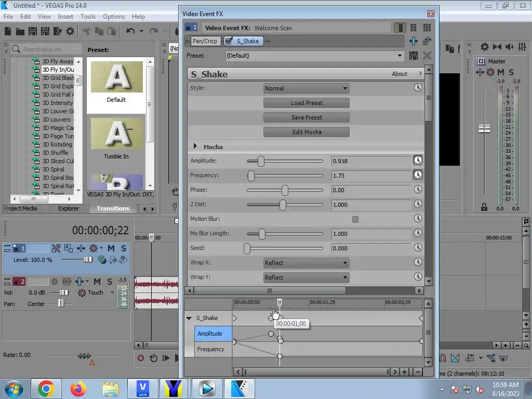This screenshot has height=399, width=532.
Task: Click the Remove Selected Plug-In icon
Action: pyautogui.click(x=427, y=41)
